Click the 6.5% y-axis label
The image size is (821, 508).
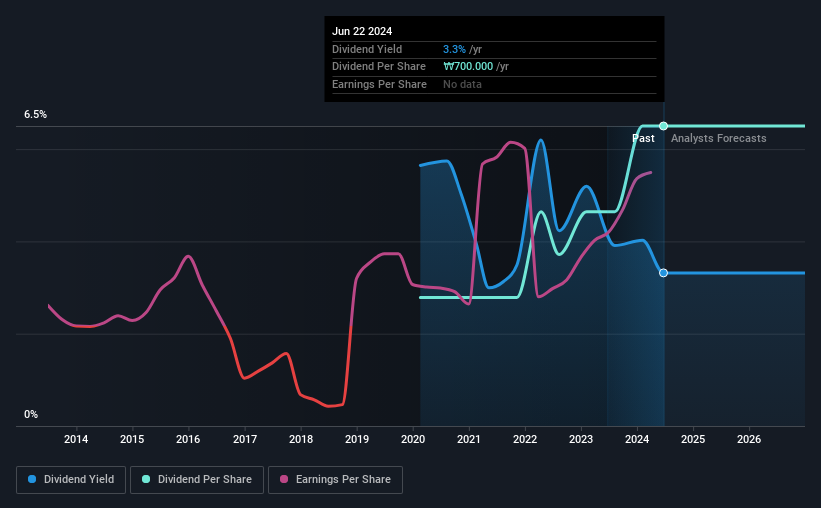(x=36, y=115)
